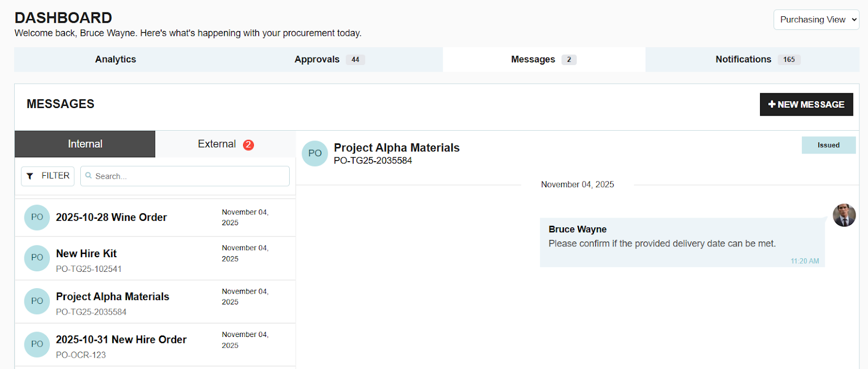The width and height of the screenshot is (868, 369).
Task: Open the Project Alpha Materials conversation in list
Action: click(112, 297)
